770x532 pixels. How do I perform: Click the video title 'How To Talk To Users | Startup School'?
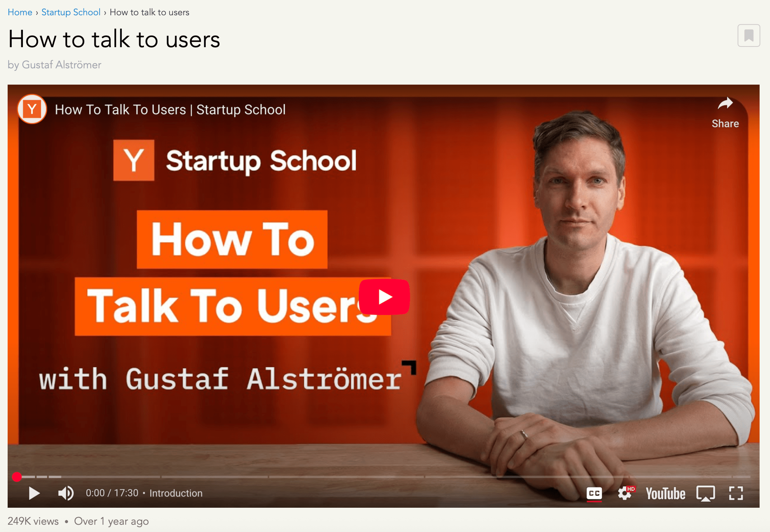(x=170, y=110)
